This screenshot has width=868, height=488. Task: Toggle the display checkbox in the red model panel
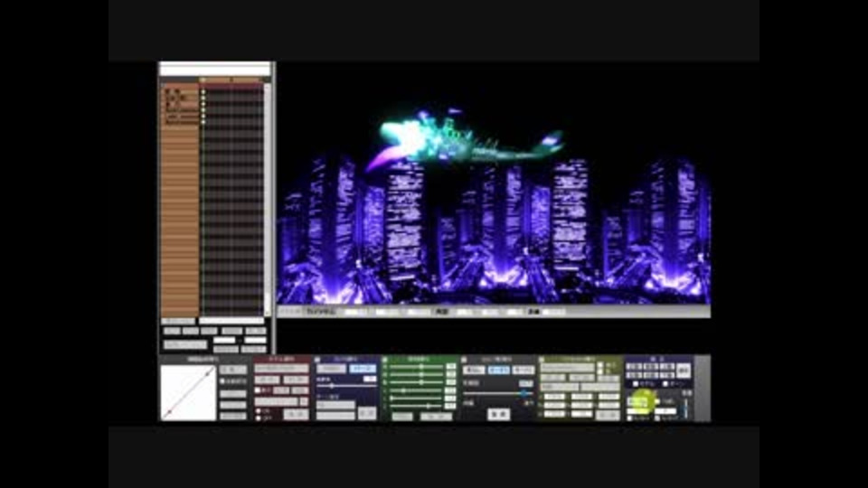point(258,390)
